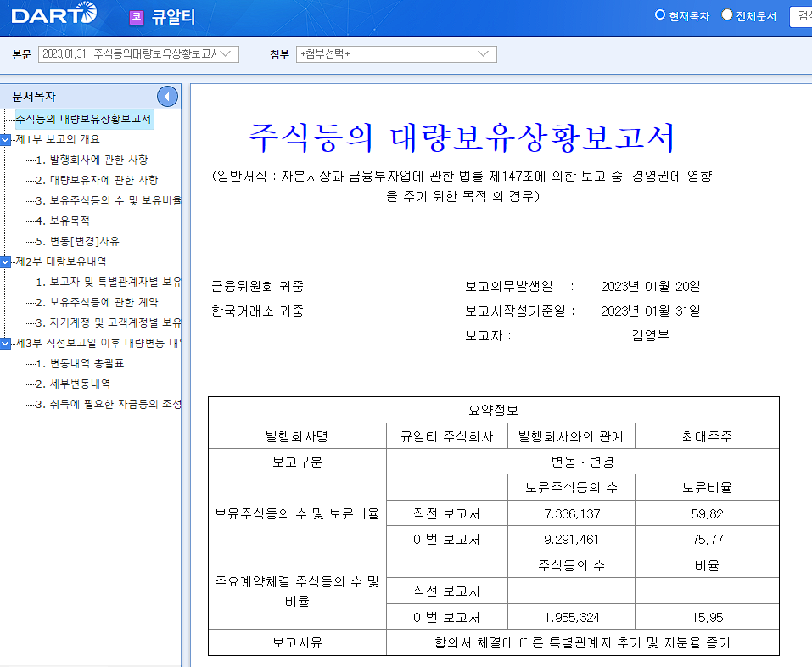812x667 pixels.
Task: Open 1. 변동내역 총괄표 section
Action: (86, 363)
